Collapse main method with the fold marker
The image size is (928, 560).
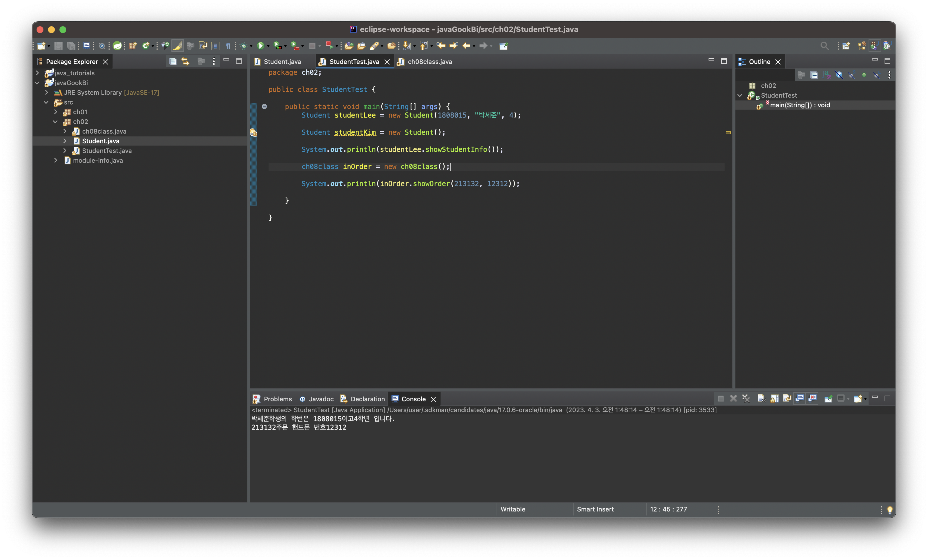point(264,106)
